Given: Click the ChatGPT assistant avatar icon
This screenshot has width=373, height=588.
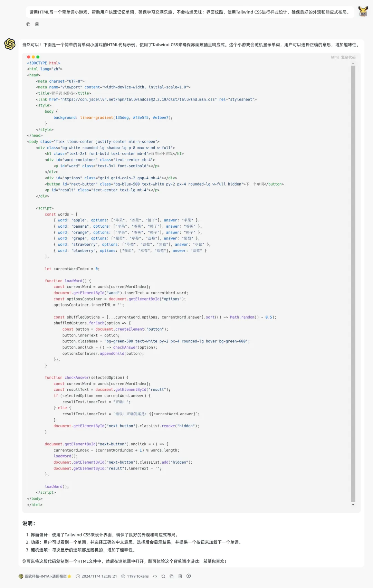Looking at the screenshot, I should pyautogui.click(x=10, y=44).
